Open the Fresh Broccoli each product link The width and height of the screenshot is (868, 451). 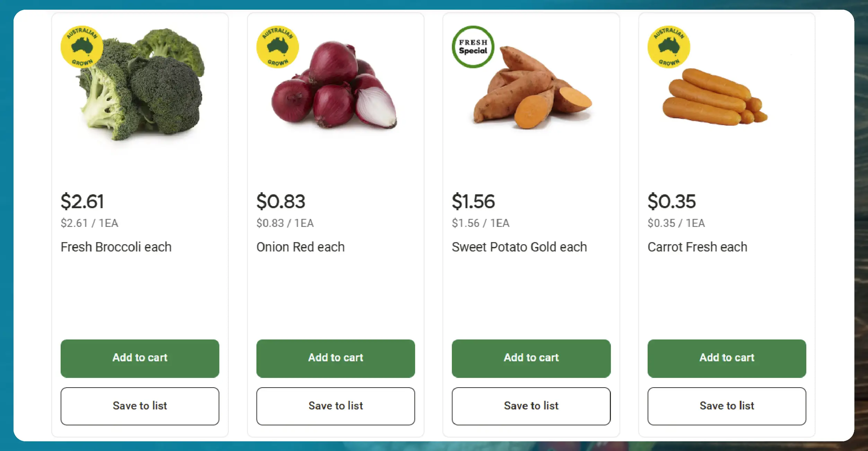point(116,247)
